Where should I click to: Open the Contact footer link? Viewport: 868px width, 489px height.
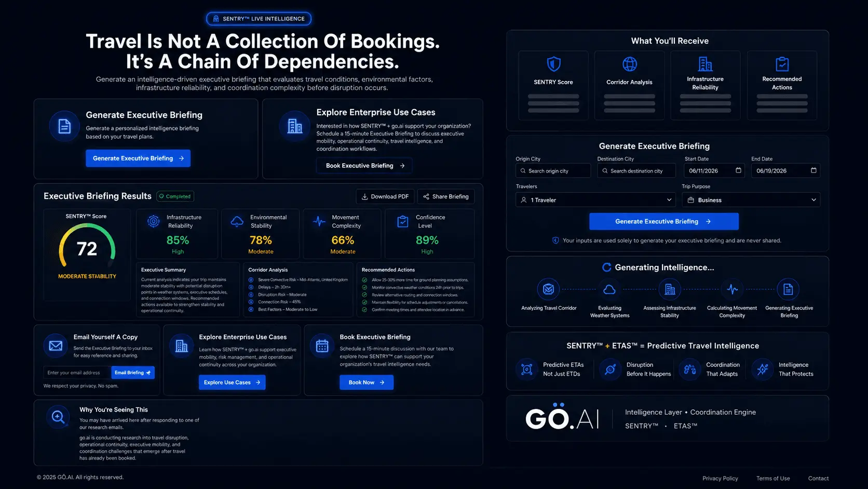[818, 479]
